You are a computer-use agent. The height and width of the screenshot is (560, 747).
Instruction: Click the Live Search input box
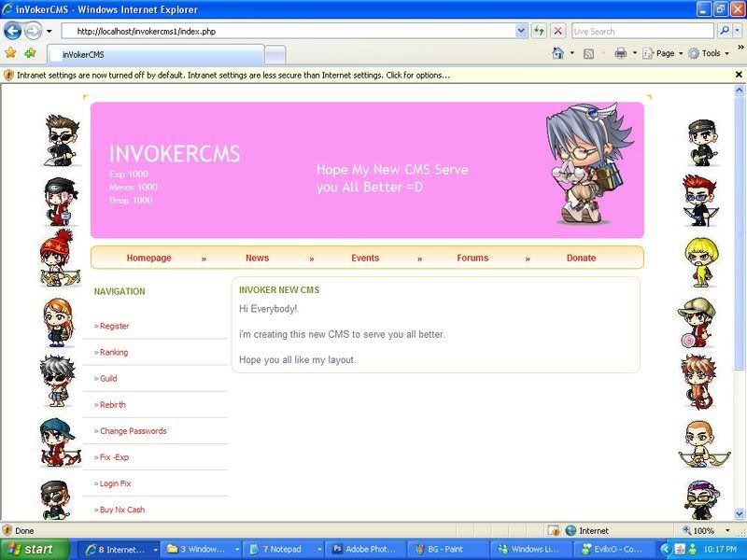[642, 32]
